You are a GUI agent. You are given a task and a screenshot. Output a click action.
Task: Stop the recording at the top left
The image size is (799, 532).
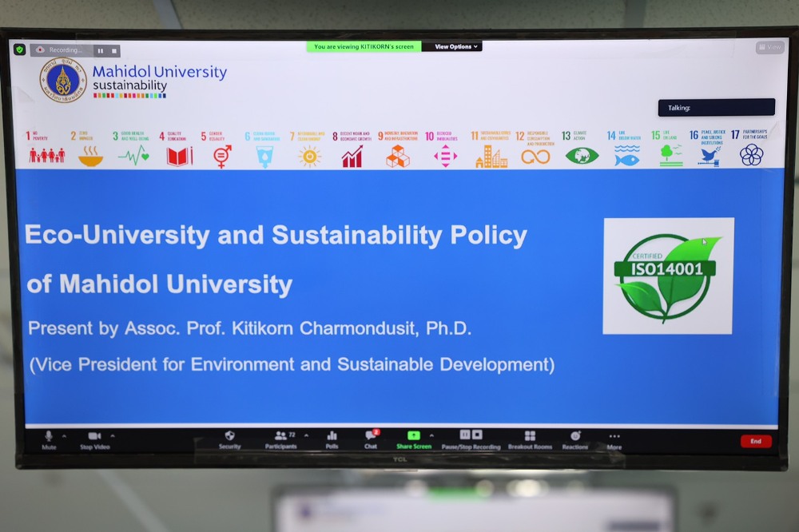[x=113, y=50]
